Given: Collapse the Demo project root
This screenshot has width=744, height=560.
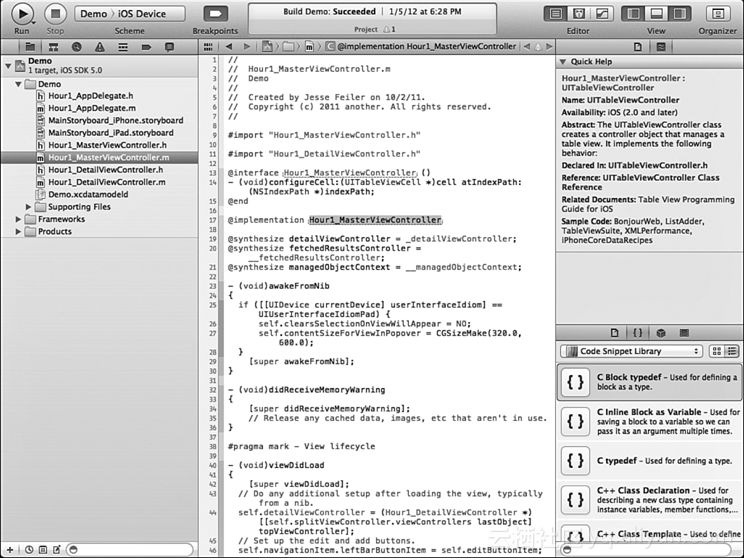Looking at the screenshot, I should 8,65.
